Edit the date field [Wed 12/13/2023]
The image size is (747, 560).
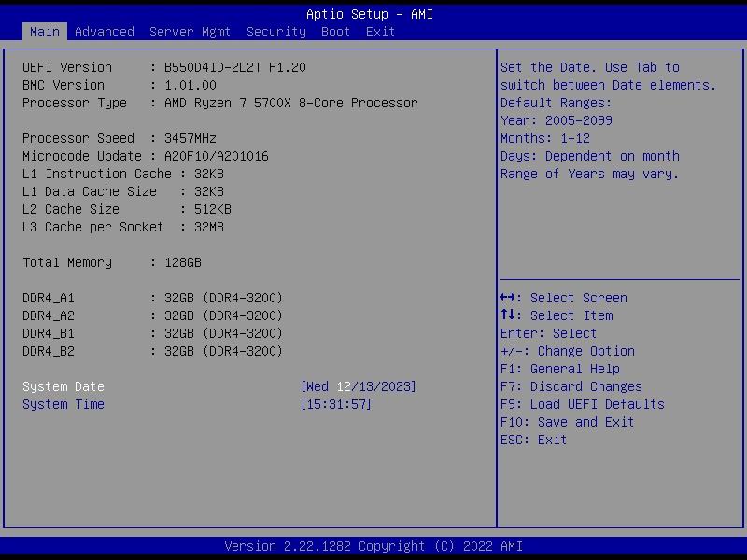pyautogui.click(x=359, y=386)
